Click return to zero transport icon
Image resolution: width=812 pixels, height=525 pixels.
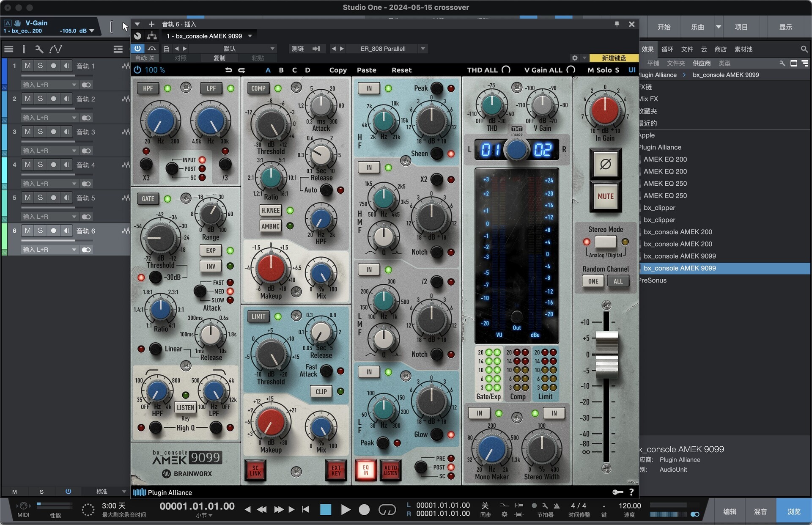click(305, 509)
